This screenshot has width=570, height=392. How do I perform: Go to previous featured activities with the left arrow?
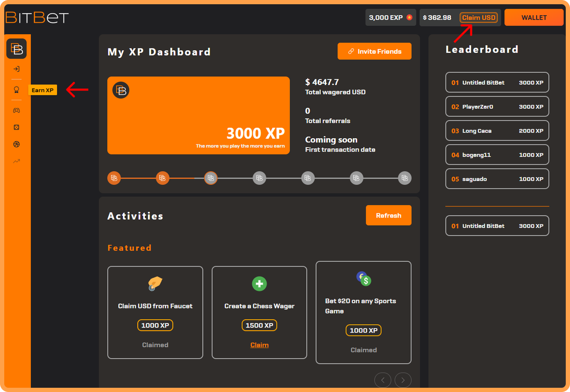pyautogui.click(x=383, y=380)
